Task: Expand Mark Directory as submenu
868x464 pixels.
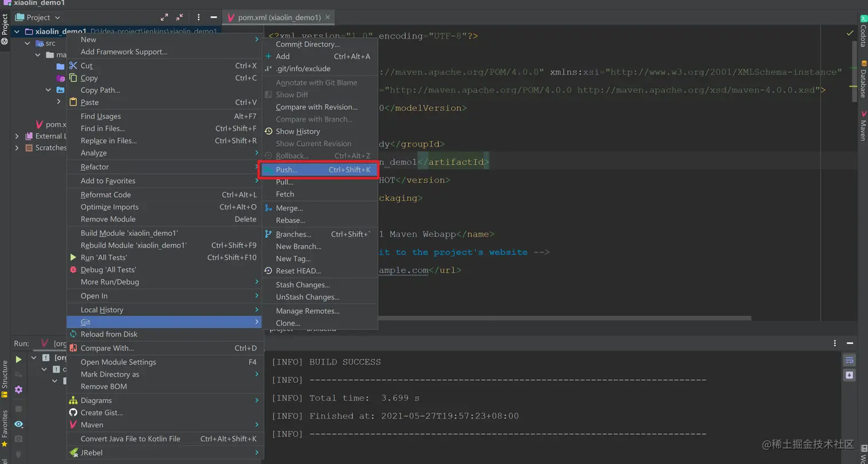Action: (257, 374)
